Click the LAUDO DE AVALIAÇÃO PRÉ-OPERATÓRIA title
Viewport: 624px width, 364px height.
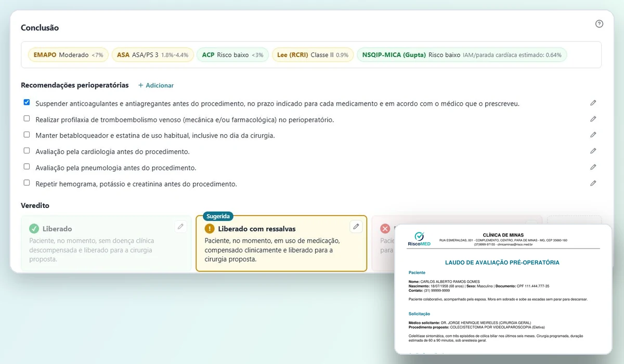click(502, 263)
